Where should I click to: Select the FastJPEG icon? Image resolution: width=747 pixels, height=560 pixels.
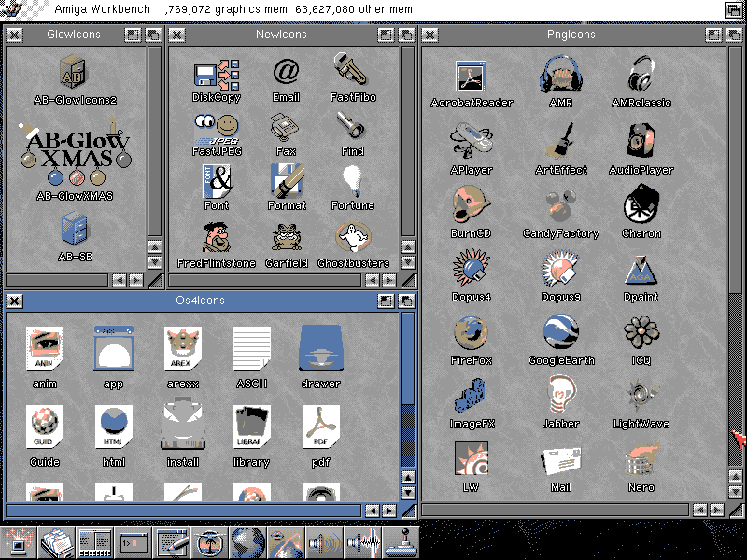(217, 129)
